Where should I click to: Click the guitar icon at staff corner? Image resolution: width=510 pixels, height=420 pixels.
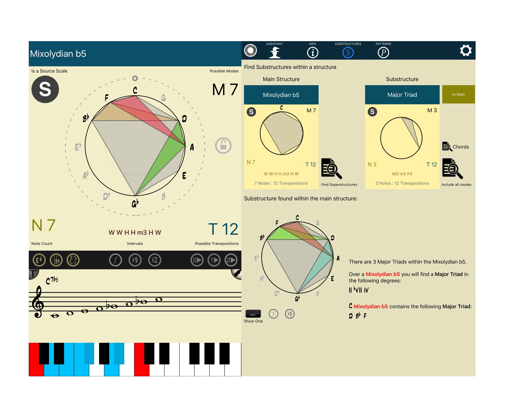click(237, 274)
